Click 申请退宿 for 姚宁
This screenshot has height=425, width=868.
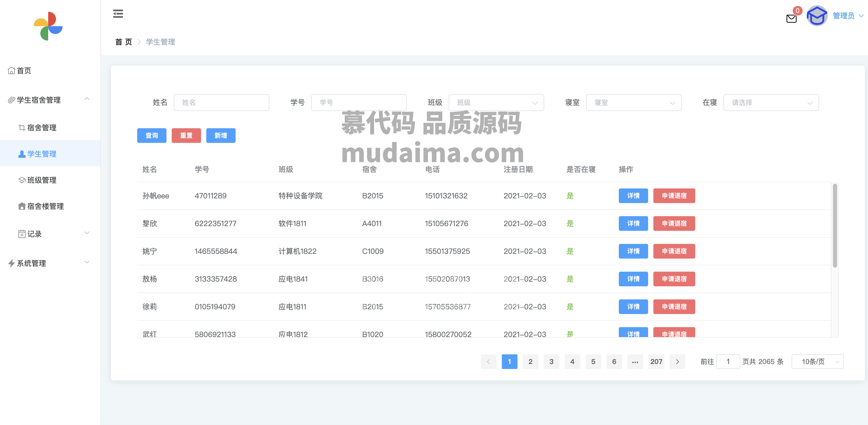(x=674, y=251)
